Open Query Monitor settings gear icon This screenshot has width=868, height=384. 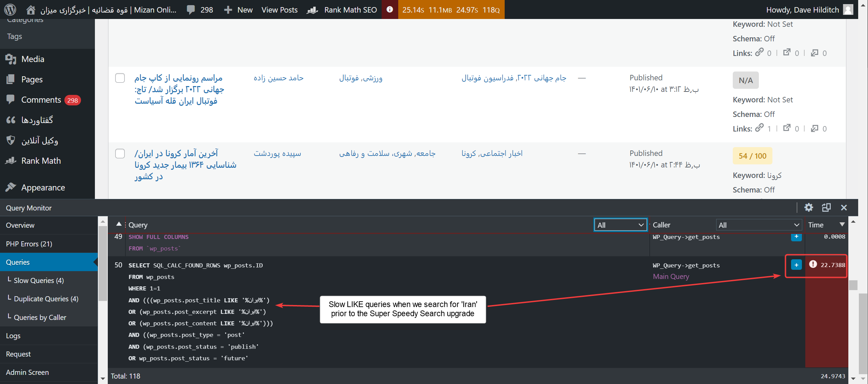(x=808, y=207)
